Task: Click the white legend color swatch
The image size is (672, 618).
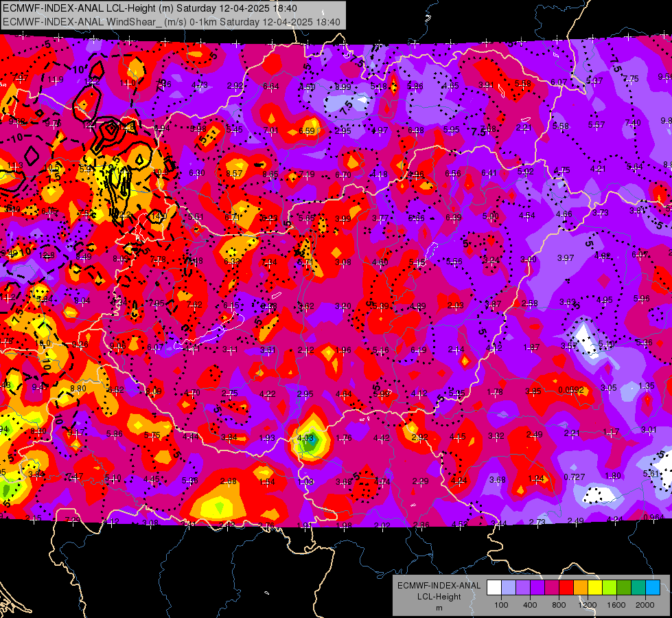Action: click(x=494, y=588)
